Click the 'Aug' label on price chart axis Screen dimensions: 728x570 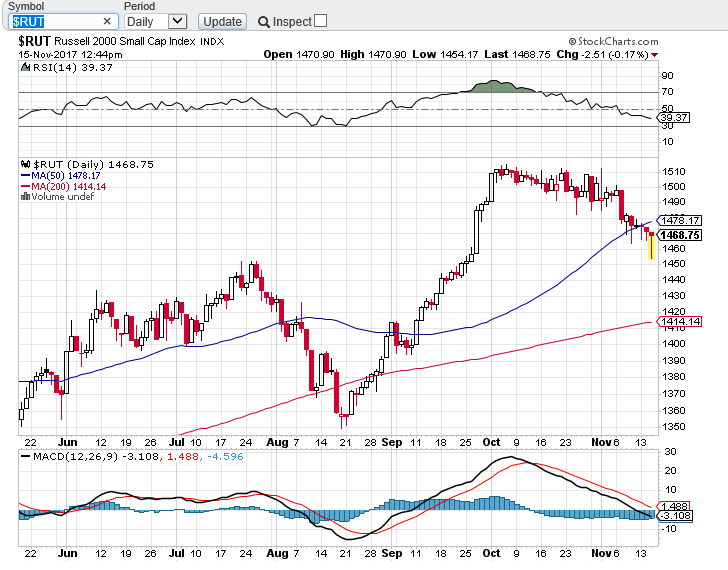(277, 442)
